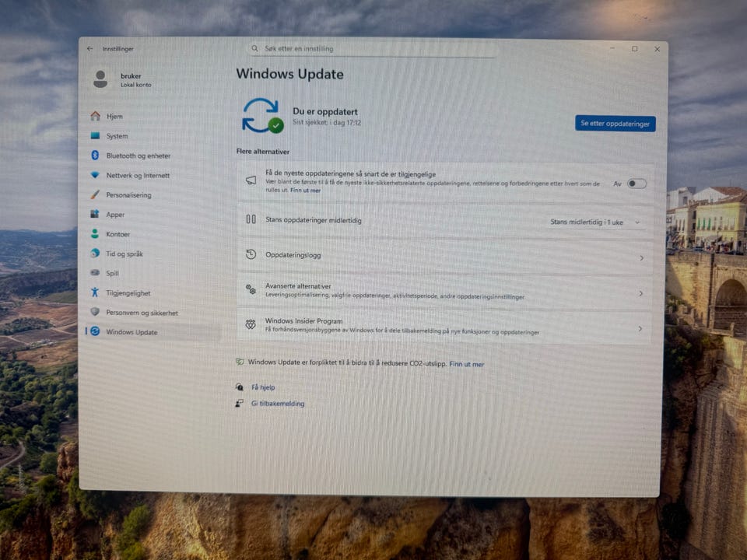Click the Windows Update sidebar icon
Screen dimensions: 747x560
pyautogui.click(x=95, y=331)
